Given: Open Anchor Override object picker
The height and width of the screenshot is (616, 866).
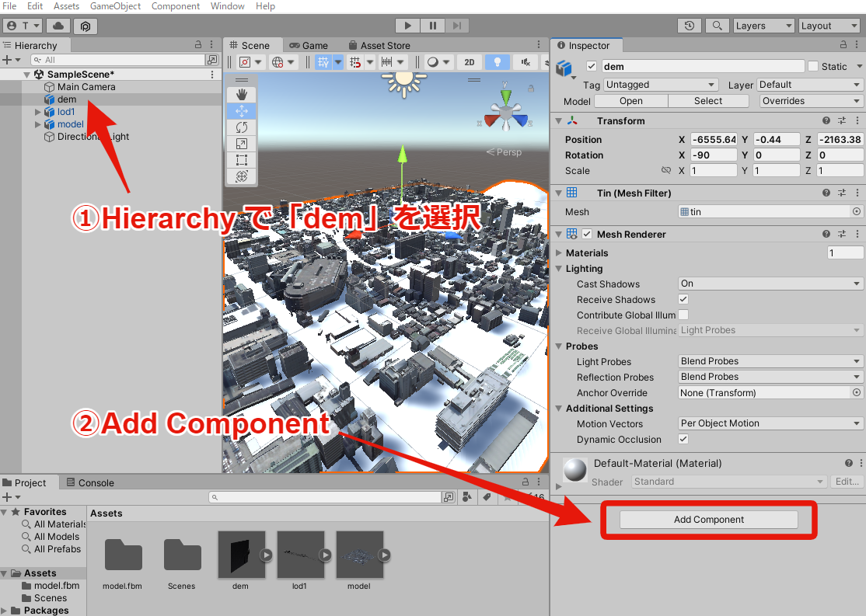Looking at the screenshot, I should click(x=856, y=392).
